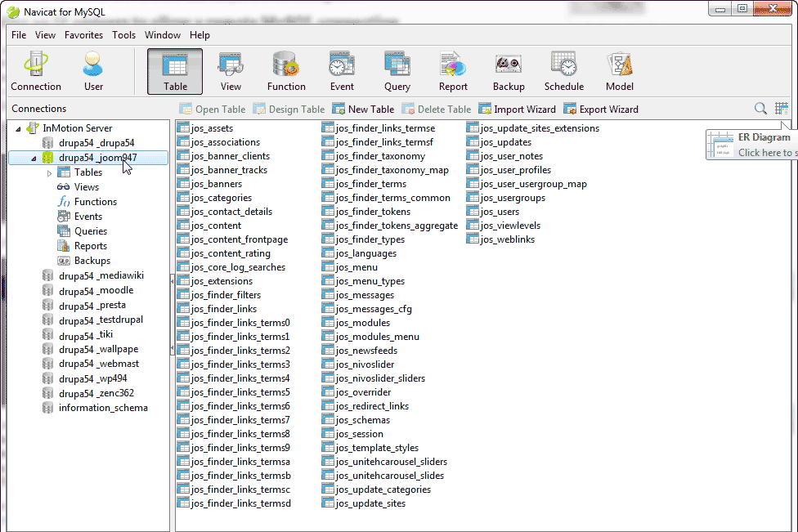Screen dimensions: 798x532
Task: Launch the Import Wizard
Action: (x=517, y=110)
